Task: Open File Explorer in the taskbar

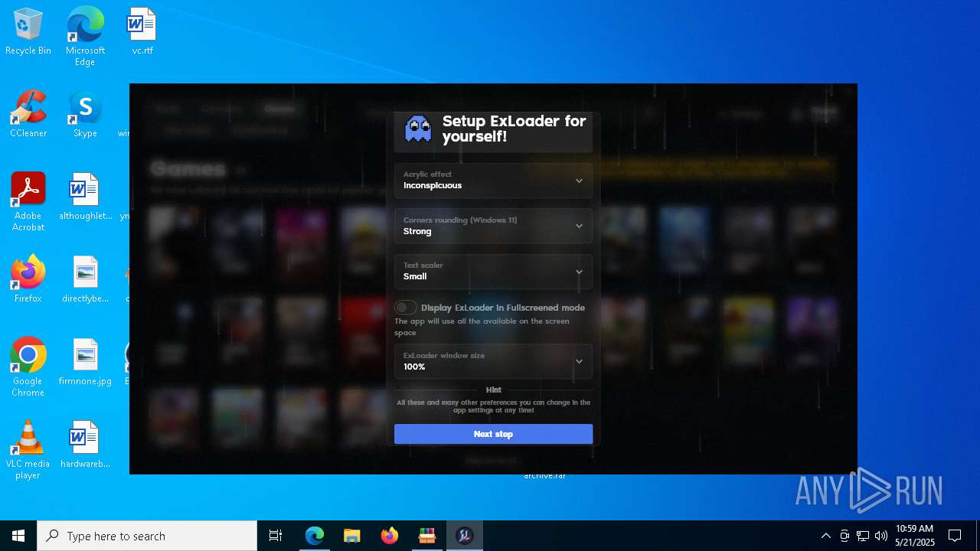Action: [352, 536]
